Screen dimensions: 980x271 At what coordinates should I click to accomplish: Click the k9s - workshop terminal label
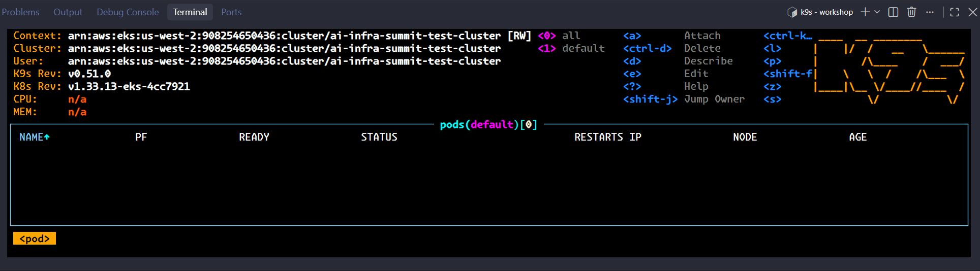(826, 12)
